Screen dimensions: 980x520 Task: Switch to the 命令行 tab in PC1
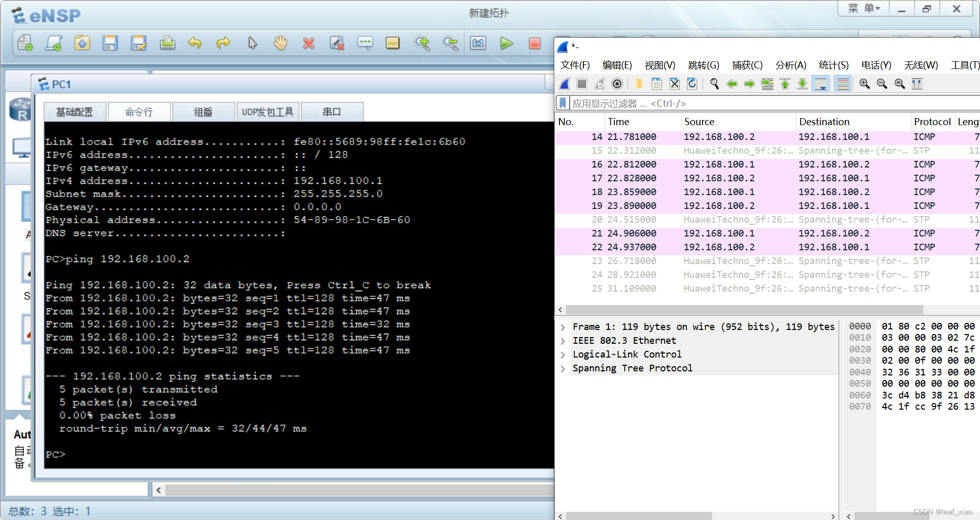point(139,112)
